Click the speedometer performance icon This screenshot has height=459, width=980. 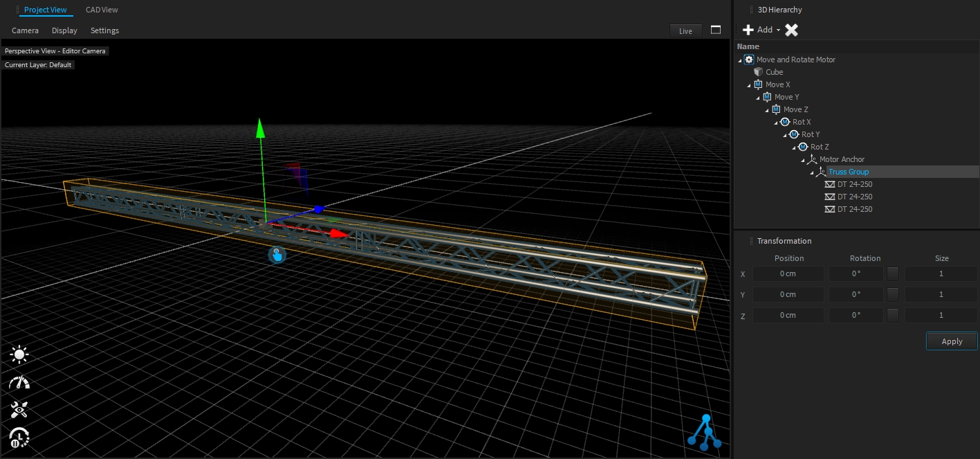(19, 383)
